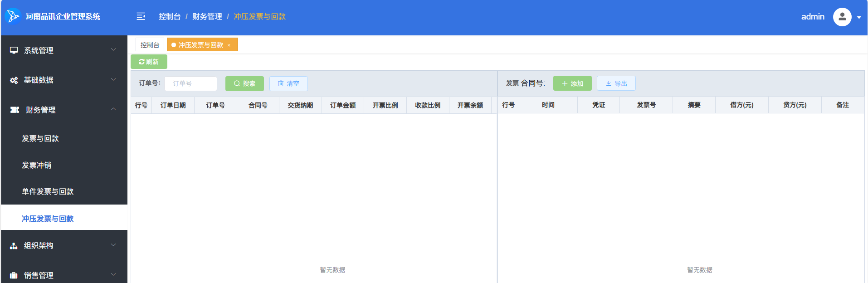Click the 刷新 refresh button
868x283 pixels.
click(149, 62)
